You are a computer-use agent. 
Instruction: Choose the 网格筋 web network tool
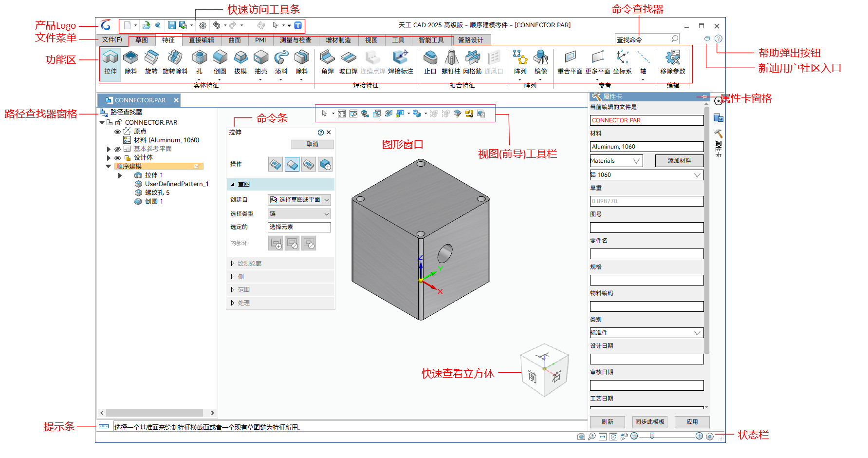[472, 62]
